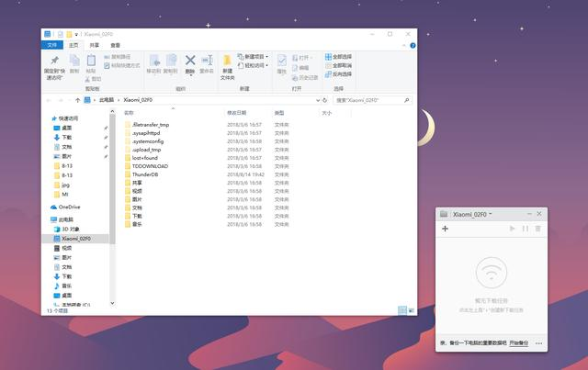Click the New Folder (新建文件夹) ribbon icon
This screenshot has height=370, width=588.
point(227,64)
